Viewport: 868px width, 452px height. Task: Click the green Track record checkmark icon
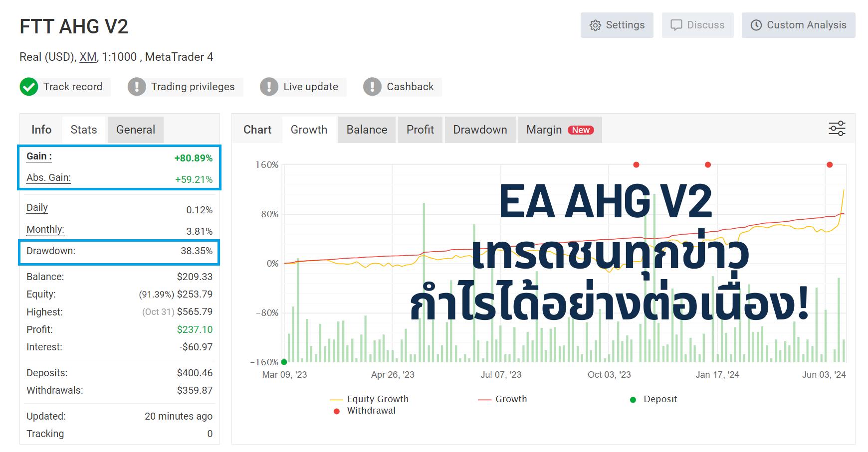pos(29,87)
